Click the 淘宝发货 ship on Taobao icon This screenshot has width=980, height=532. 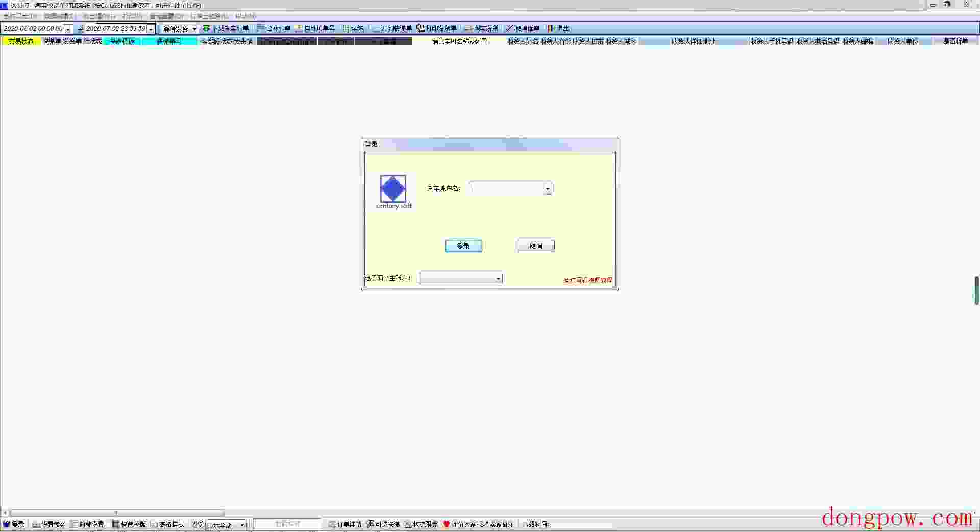point(468,29)
